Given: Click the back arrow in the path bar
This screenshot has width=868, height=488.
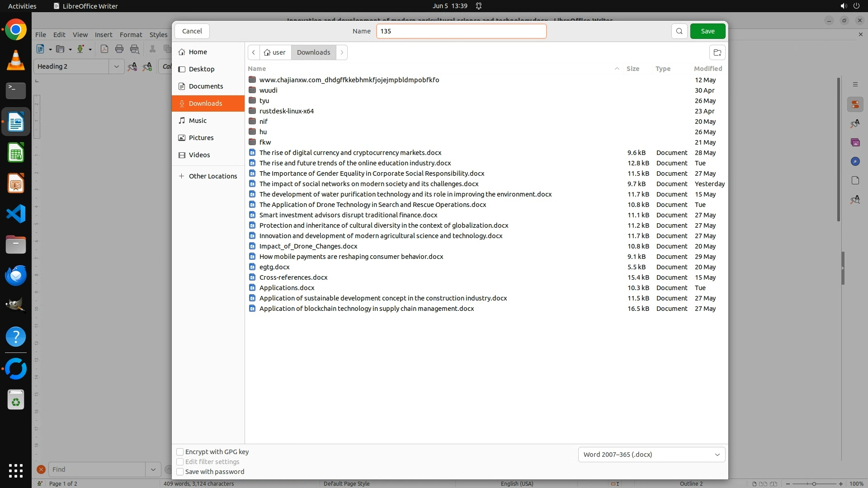Looking at the screenshot, I should click(254, 52).
